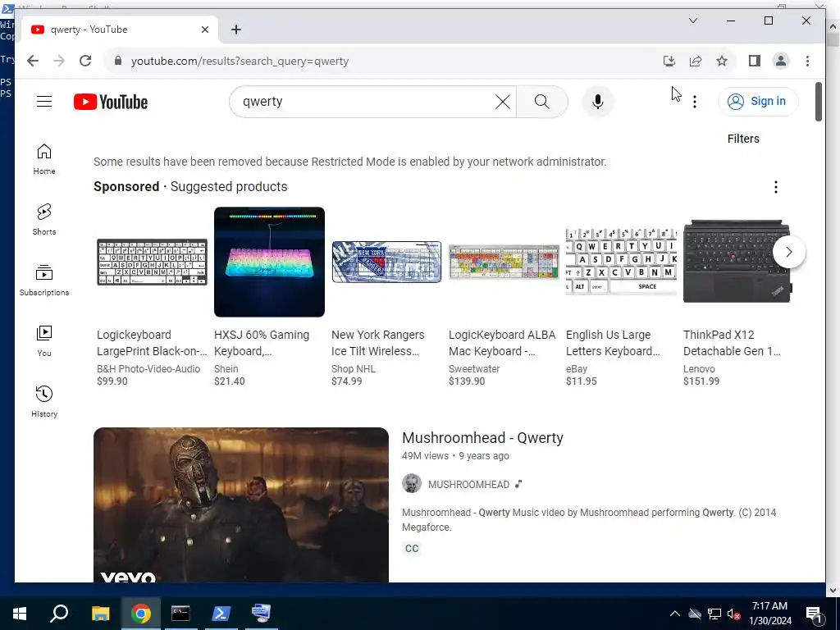Viewport: 840px width, 630px height.
Task: Select the qwerty - YouTube tab
Action: pyautogui.click(x=119, y=30)
